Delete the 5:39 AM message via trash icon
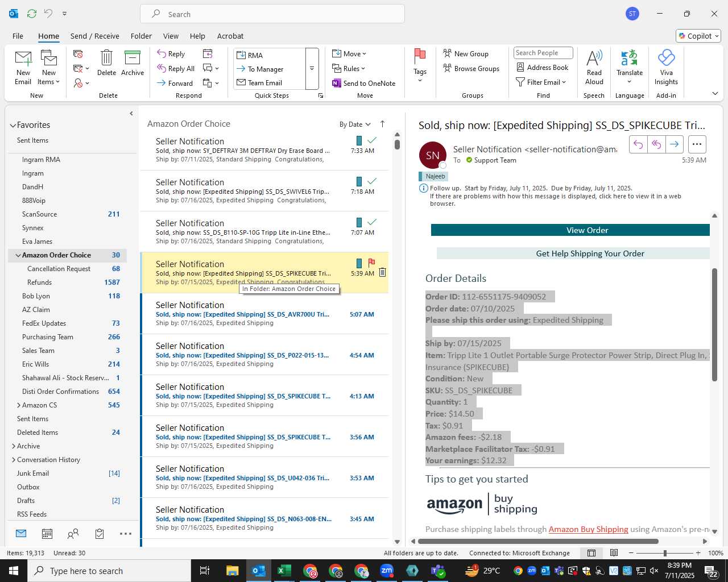Screen dimensions: 728x582 (x=382, y=273)
